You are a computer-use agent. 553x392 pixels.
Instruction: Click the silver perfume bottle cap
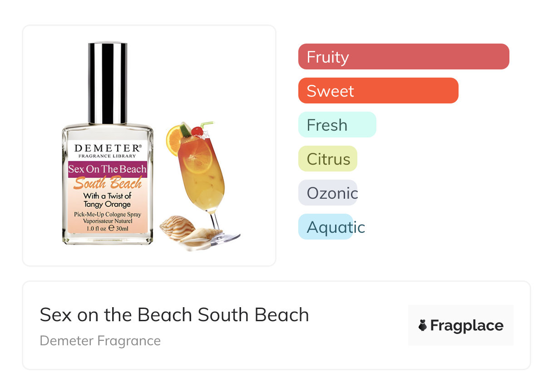(108, 83)
